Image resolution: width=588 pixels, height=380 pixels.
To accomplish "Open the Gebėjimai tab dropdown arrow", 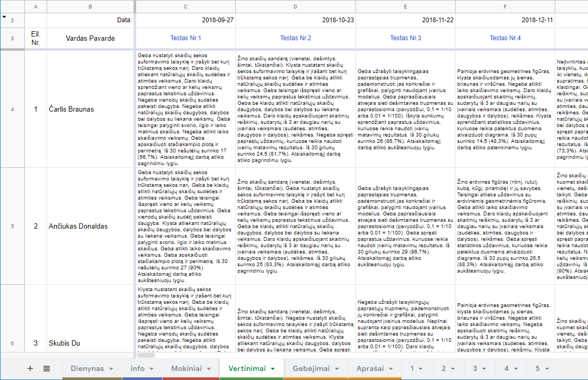I will (337, 369).
